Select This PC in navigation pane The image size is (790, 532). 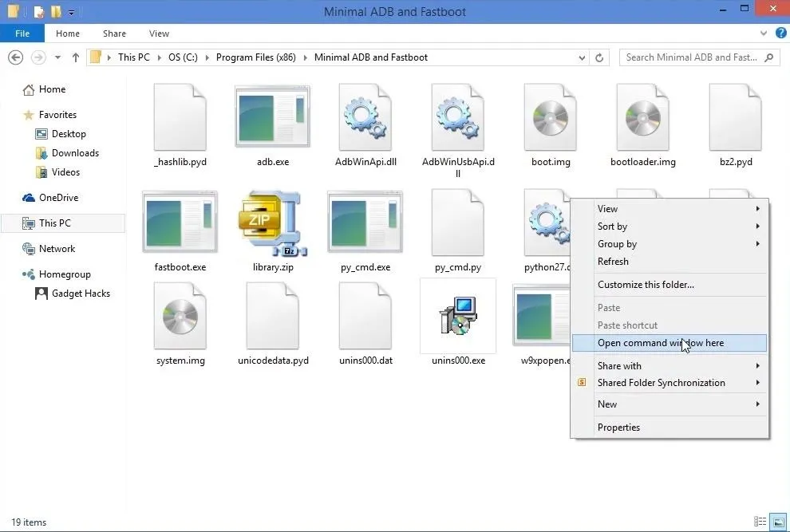tap(63, 223)
